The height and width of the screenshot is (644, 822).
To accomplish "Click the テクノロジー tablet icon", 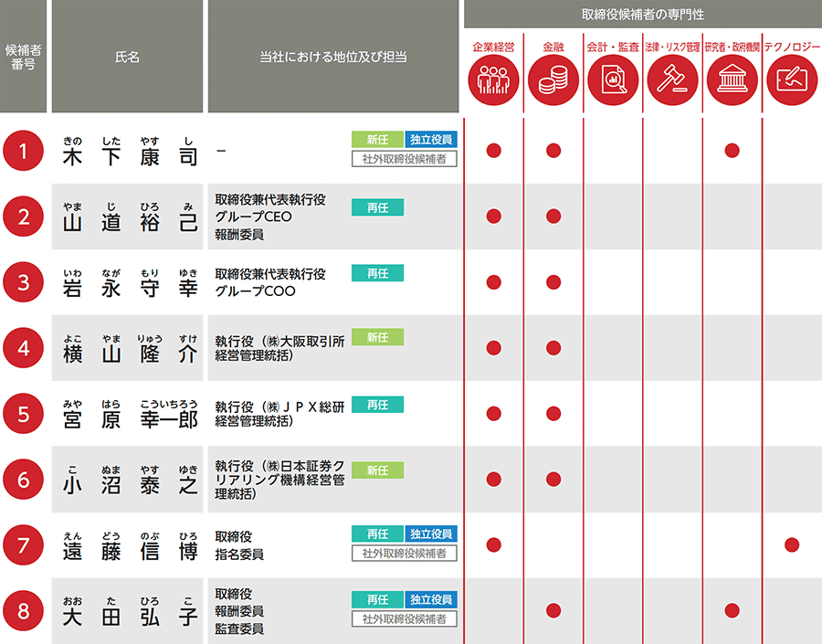I will 792,80.
